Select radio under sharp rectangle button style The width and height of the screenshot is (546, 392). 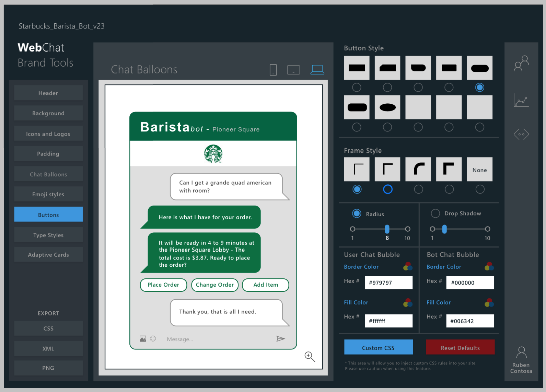tap(357, 88)
